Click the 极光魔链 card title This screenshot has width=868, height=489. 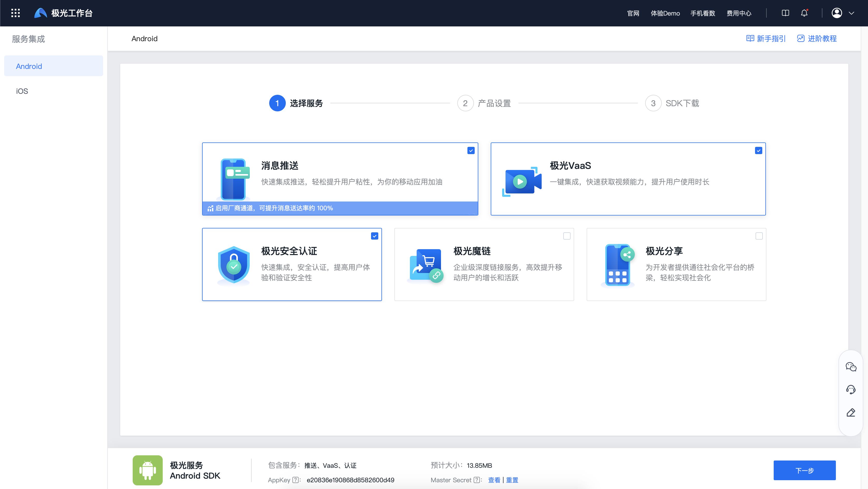pos(472,251)
